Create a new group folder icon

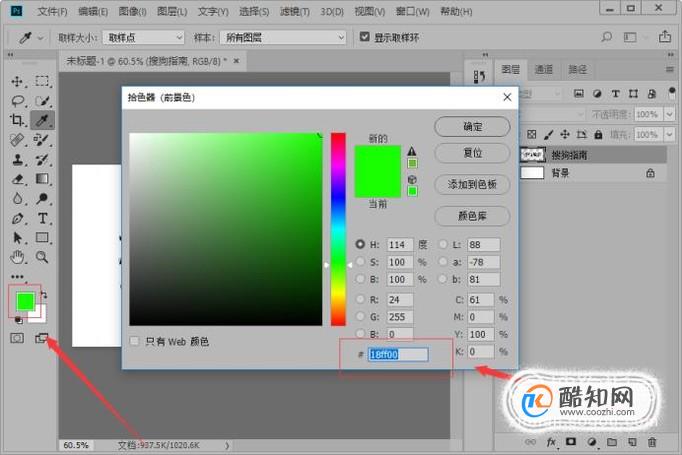[x=612, y=442]
